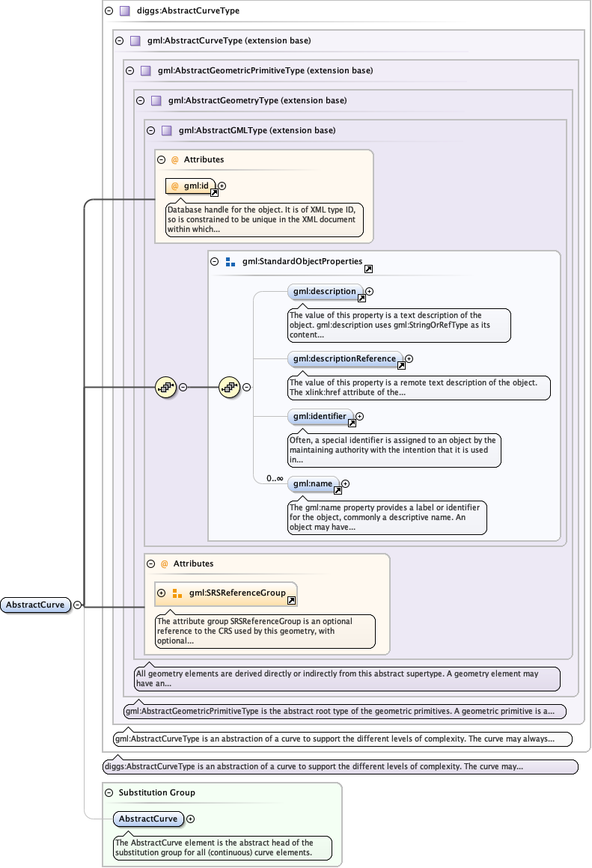
Task: Collapse gml:AbstractGeometricPrimitiveType extension base
Action: pyautogui.click(x=129, y=70)
